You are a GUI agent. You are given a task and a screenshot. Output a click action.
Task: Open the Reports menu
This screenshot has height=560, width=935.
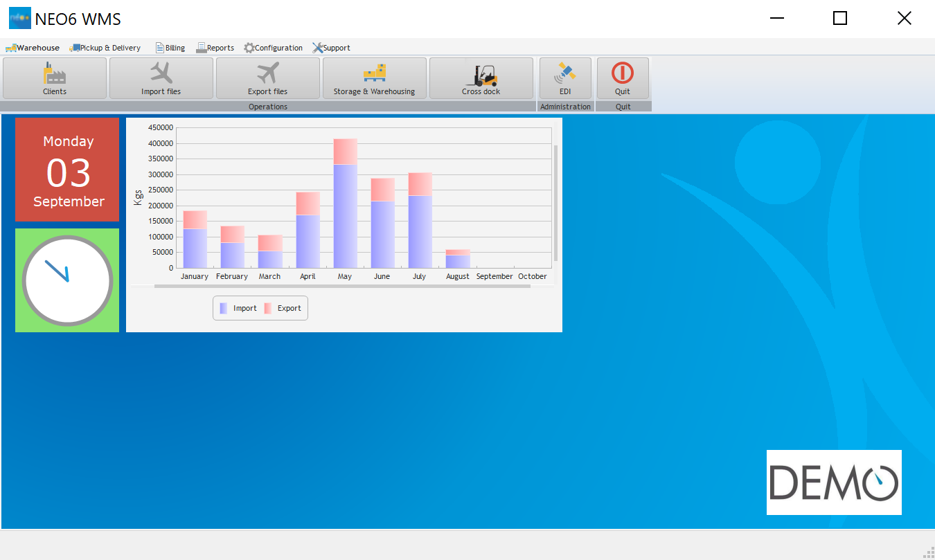pos(215,48)
